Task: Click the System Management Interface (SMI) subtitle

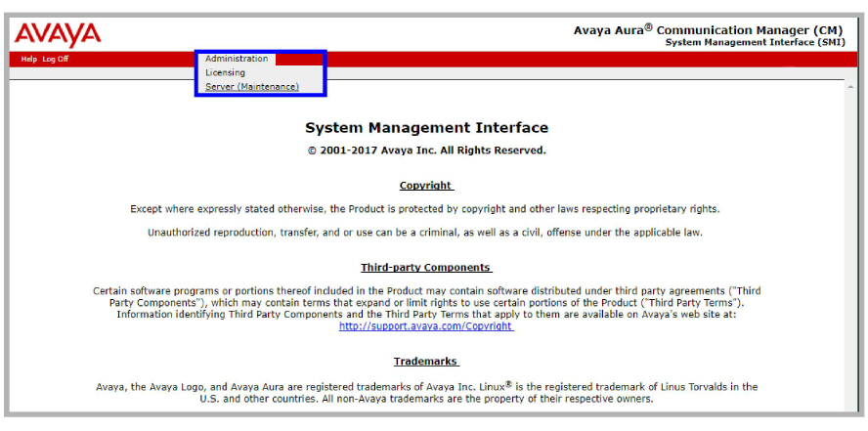Action: coord(755,43)
